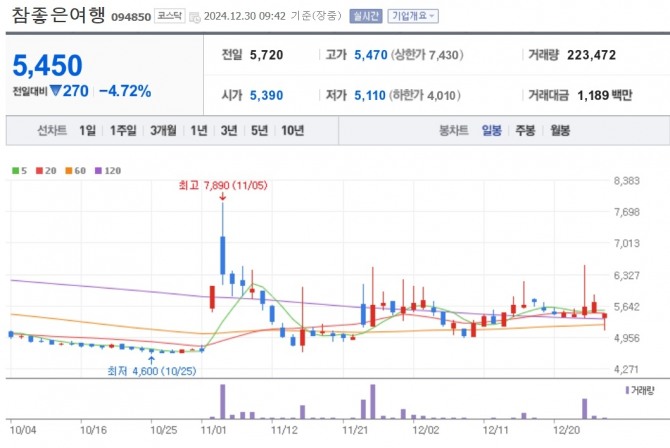Screen dimensions: 670x448
Task: Click the 최저 4,600 (10/25) annotation
Action: point(152,371)
